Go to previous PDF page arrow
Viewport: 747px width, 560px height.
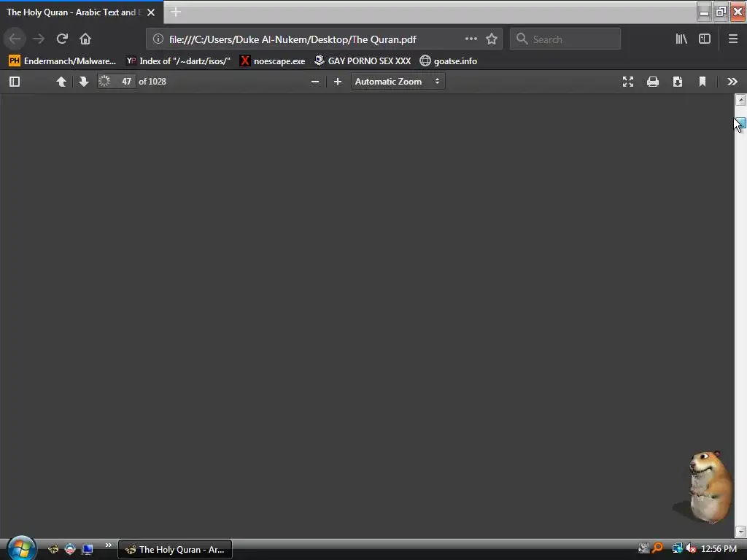61,82
